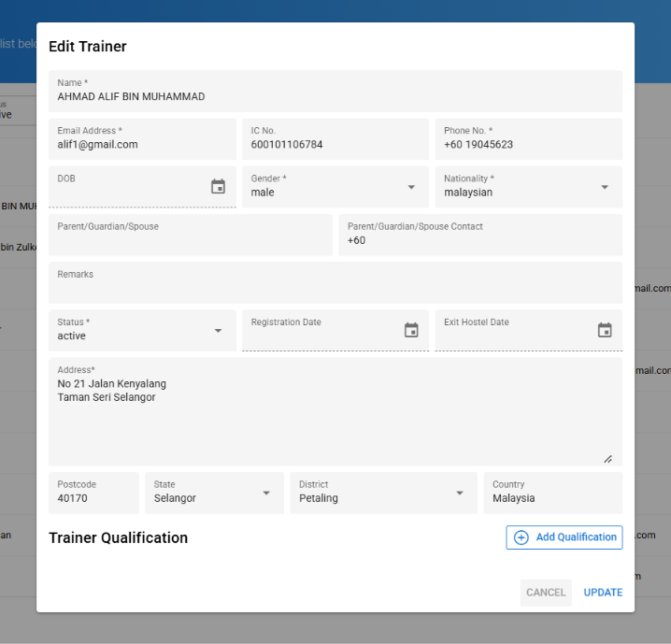Open the Status dropdown showing active

point(142,330)
